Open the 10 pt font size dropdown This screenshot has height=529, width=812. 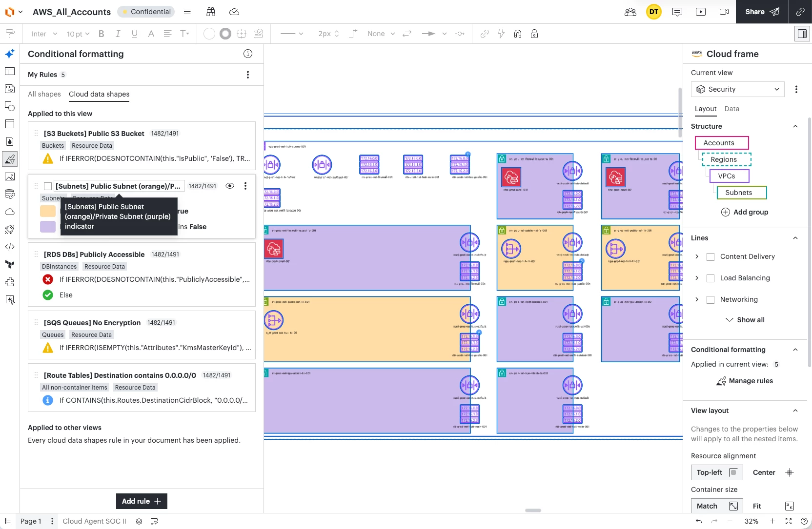pos(78,34)
